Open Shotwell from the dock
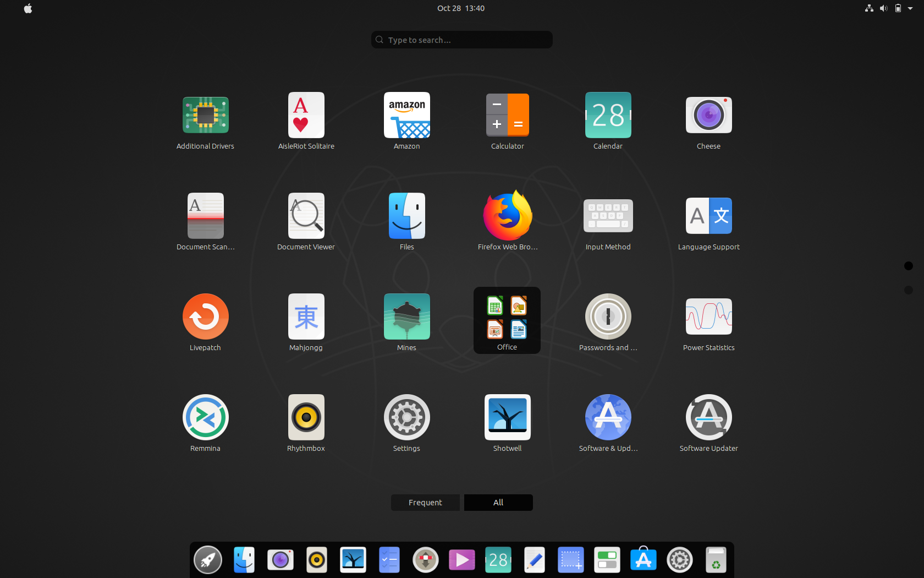924x578 pixels. tap(353, 560)
